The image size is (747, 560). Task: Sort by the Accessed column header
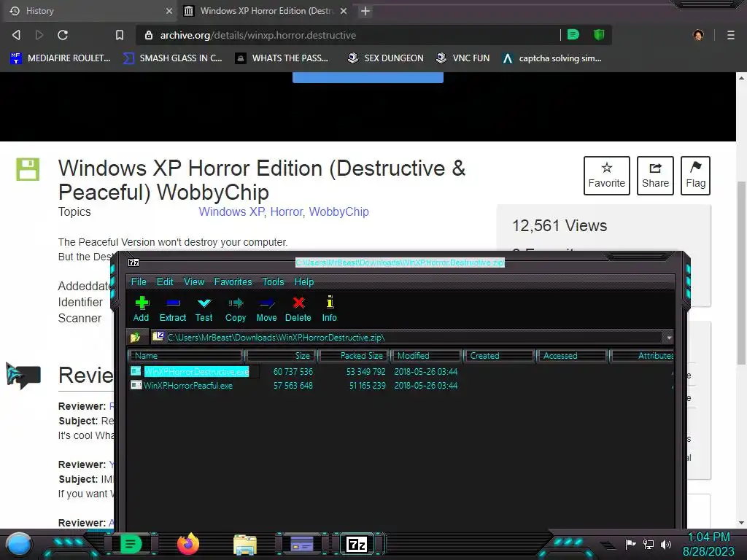click(572, 356)
